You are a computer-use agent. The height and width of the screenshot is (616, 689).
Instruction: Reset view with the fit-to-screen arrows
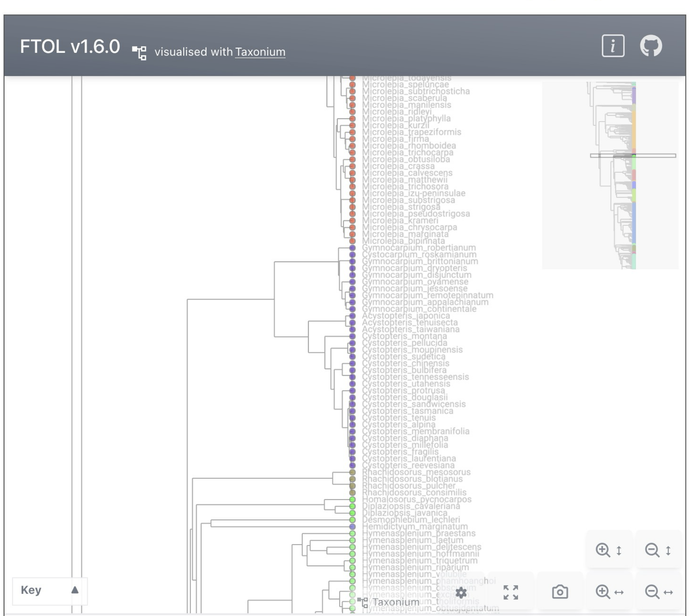click(x=510, y=592)
